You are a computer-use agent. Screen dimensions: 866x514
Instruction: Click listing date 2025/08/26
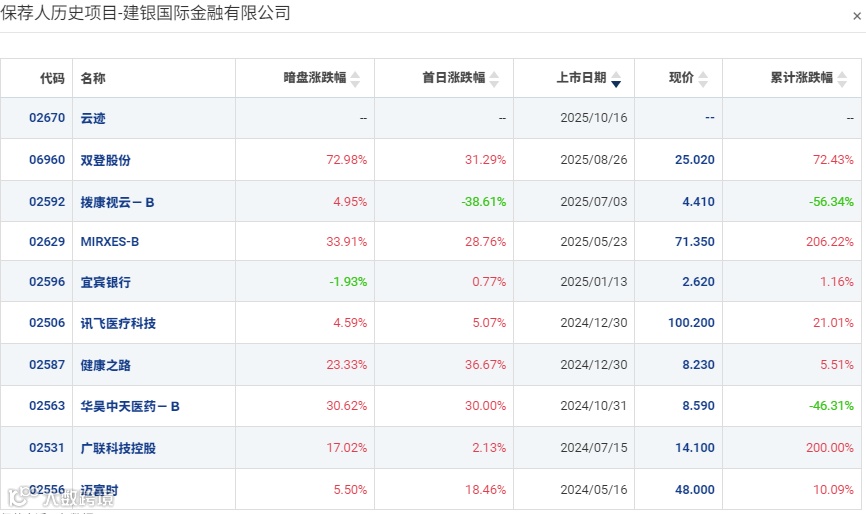594,160
